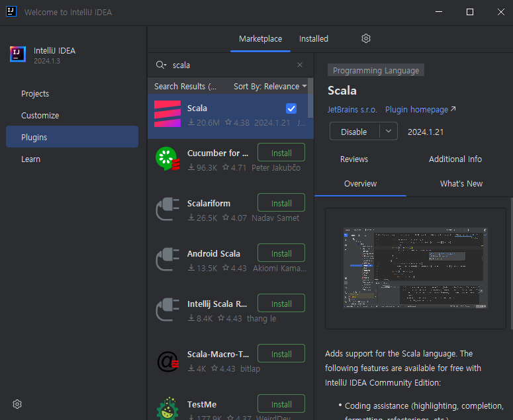Open plugin settings gear next to Installed tab
This screenshot has width=513, height=420.
tap(366, 38)
